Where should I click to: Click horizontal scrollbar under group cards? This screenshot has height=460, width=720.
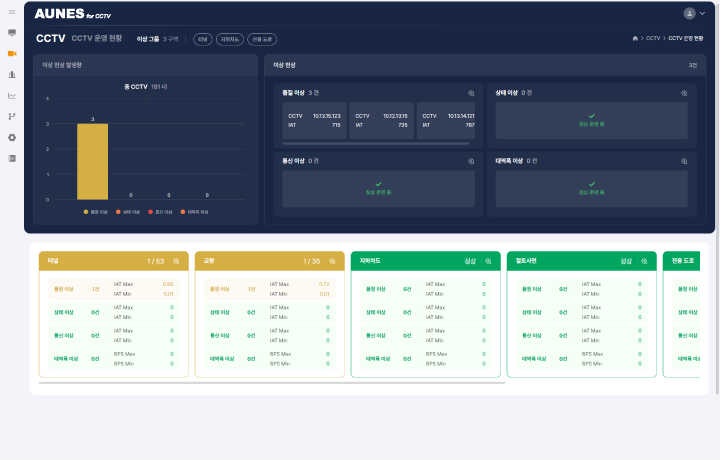point(272,382)
